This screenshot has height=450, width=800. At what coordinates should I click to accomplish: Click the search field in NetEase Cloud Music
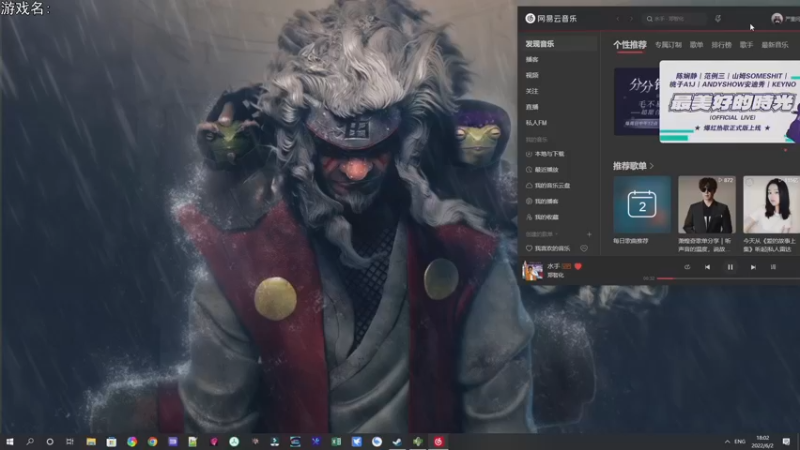(x=674, y=19)
